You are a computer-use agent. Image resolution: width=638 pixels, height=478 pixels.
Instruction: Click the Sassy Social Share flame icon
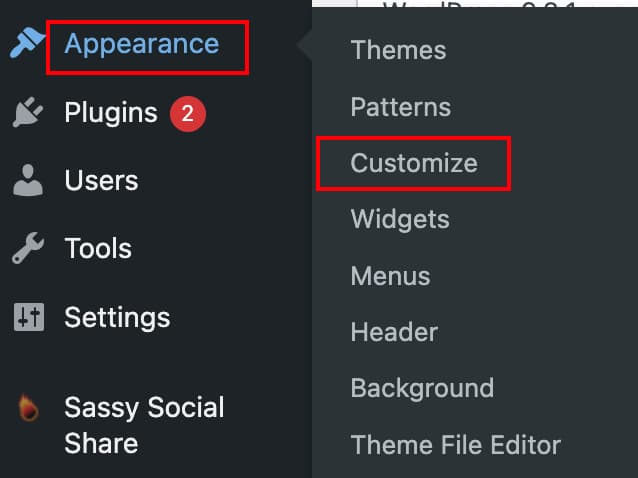pos(28,408)
